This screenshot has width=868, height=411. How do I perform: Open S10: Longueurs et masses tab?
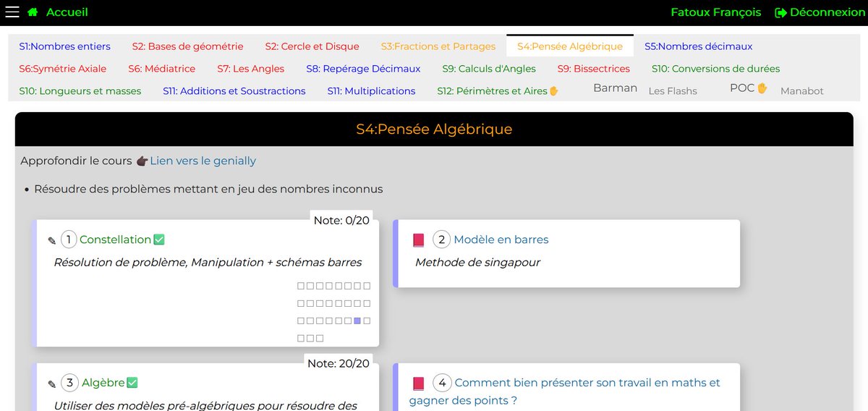80,91
